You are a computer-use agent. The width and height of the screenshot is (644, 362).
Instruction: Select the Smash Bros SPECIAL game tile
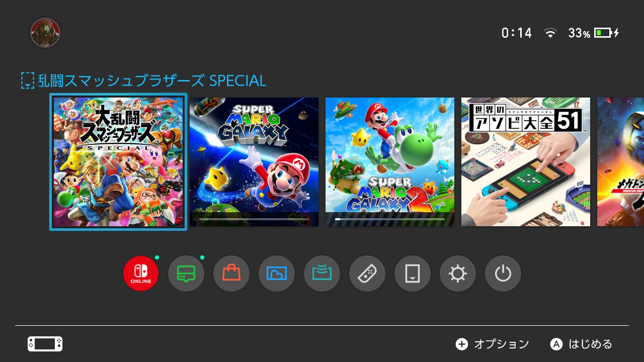(x=118, y=162)
